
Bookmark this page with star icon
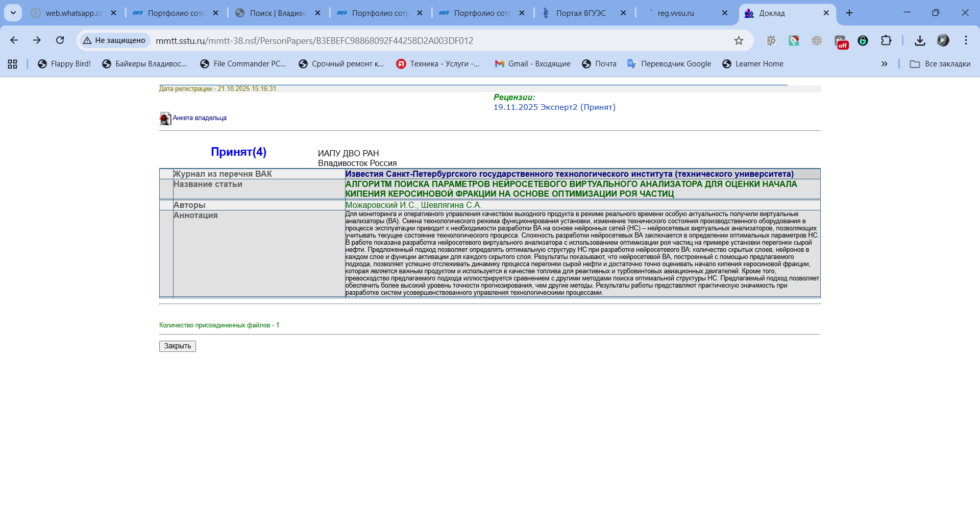click(x=739, y=41)
